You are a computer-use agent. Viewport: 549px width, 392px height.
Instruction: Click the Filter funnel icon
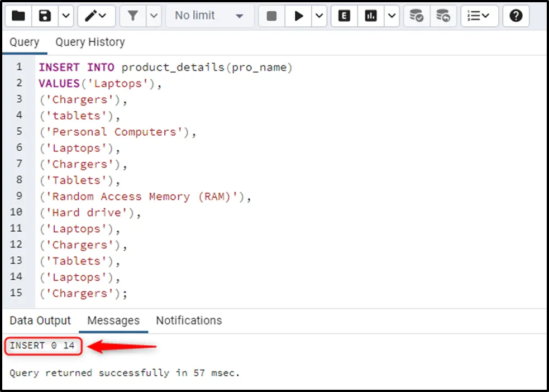[x=133, y=16]
